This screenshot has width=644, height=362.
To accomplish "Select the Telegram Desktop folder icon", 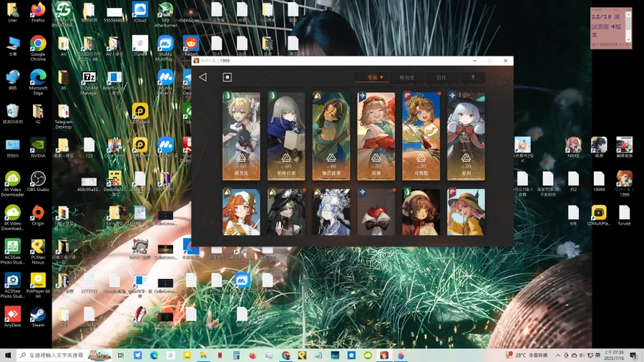I will pos(63,117).
